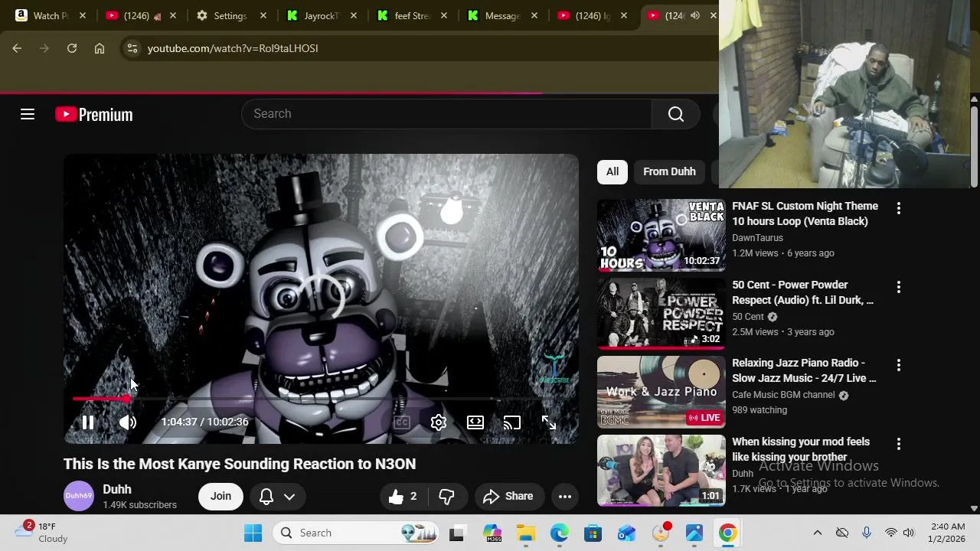Open the player settings gear
Image resolution: width=980 pixels, height=551 pixels.
439,422
